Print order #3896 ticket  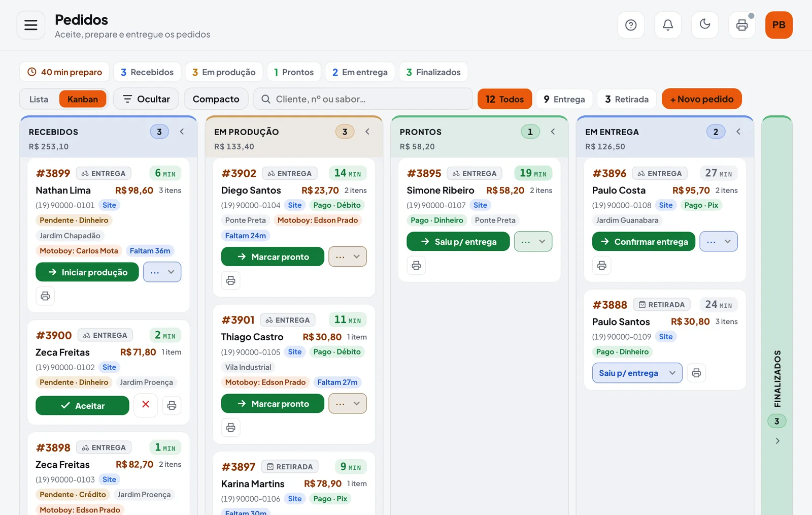[602, 266]
